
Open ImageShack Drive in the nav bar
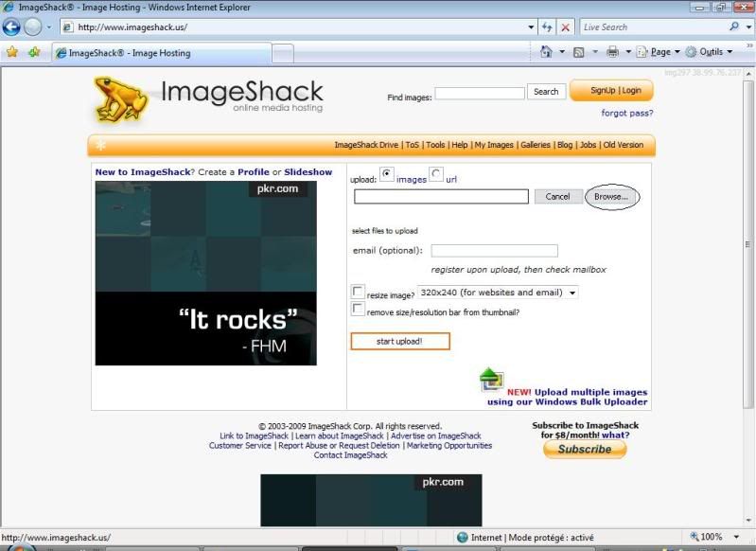pyautogui.click(x=366, y=145)
